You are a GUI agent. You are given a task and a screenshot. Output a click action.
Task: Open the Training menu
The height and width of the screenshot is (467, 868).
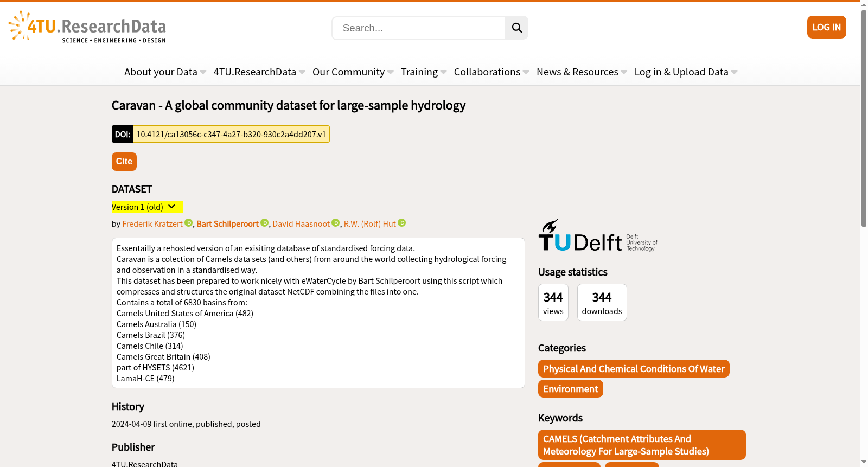[424, 72]
